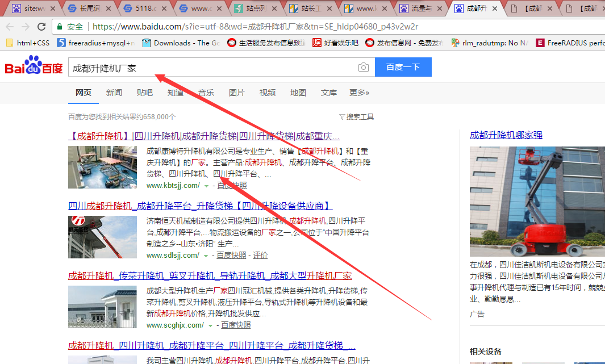Open the freeradius+mysql bookmark
The image size is (605, 364).
pos(95,43)
